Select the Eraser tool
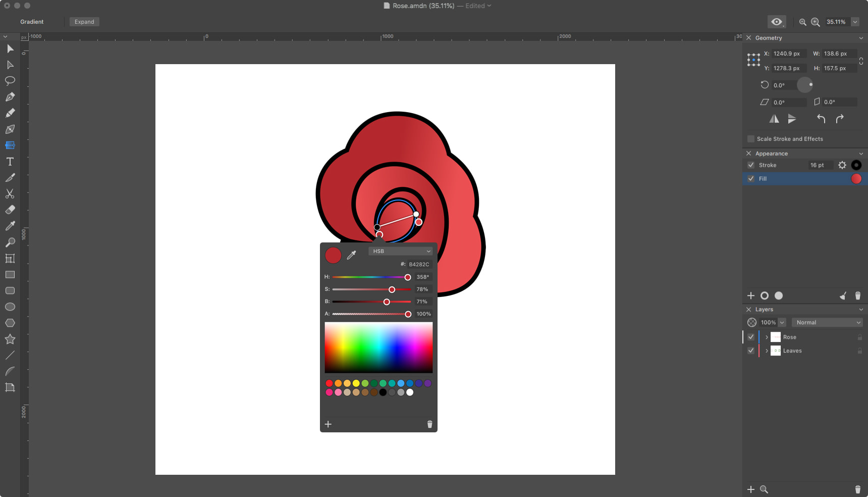This screenshot has width=868, height=497. click(x=10, y=210)
